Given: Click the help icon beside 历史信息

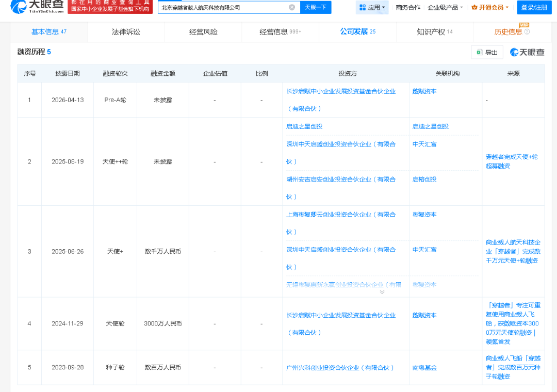Looking at the screenshot, I should coord(527,32).
